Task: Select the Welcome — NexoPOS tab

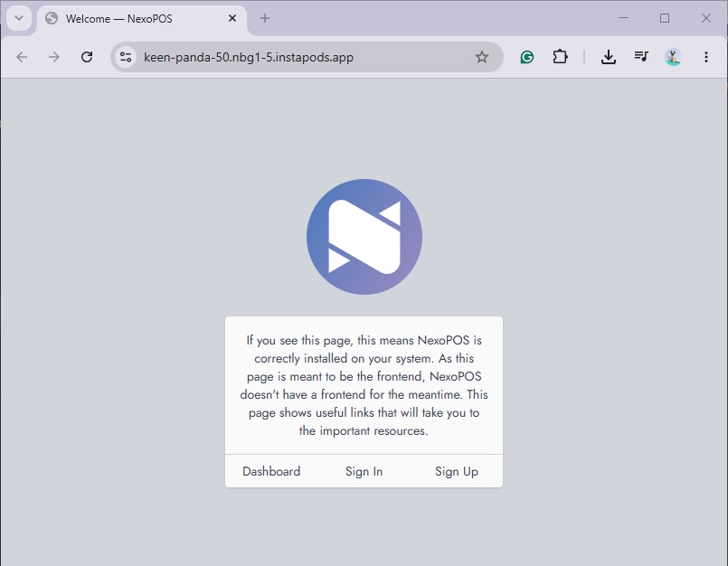Action: pyautogui.click(x=142, y=19)
